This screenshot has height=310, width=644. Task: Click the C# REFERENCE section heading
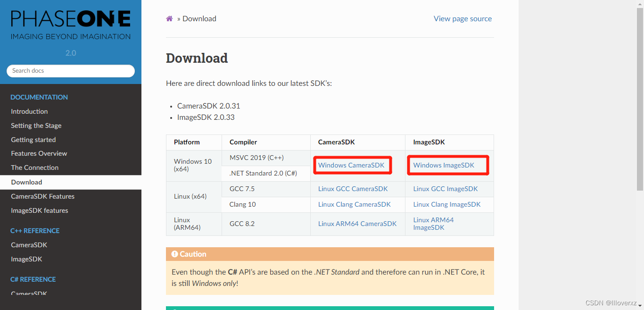point(33,279)
